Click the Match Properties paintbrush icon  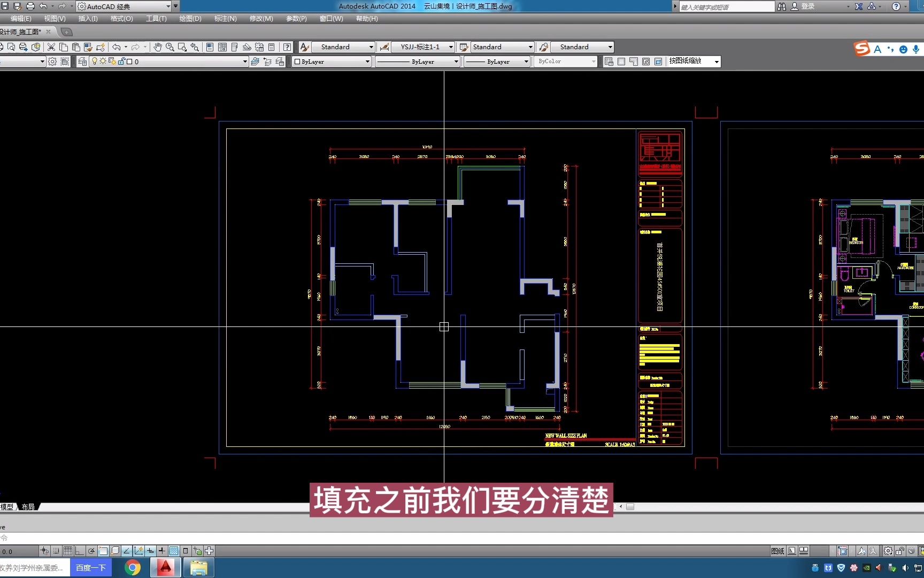pyautogui.click(x=88, y=47)
